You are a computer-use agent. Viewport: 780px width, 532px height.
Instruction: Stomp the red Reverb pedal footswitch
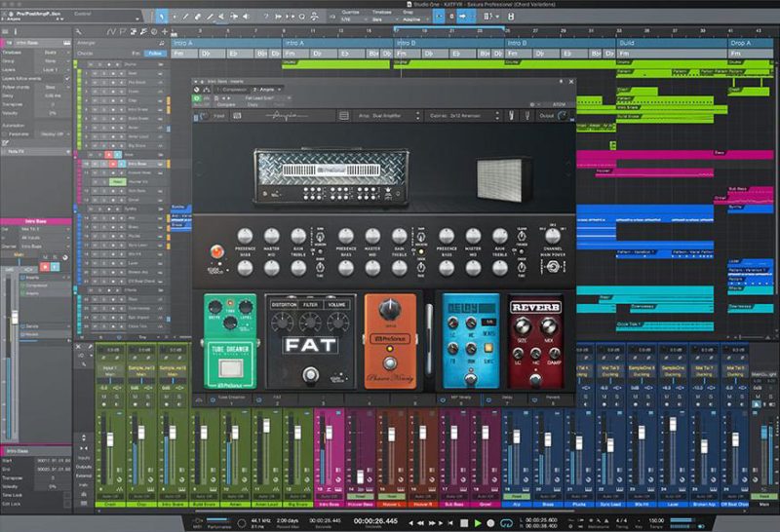[x=535, y=380]
